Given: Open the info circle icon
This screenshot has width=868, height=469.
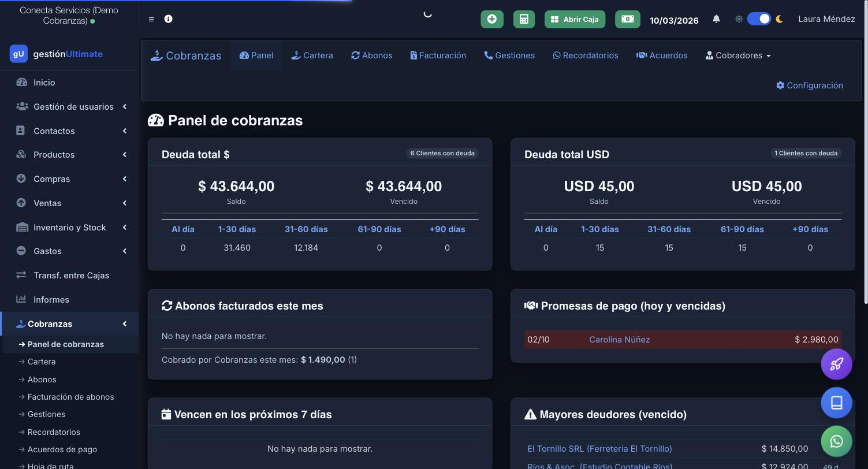Looking at the screenshot, I should tap(168, 19).
